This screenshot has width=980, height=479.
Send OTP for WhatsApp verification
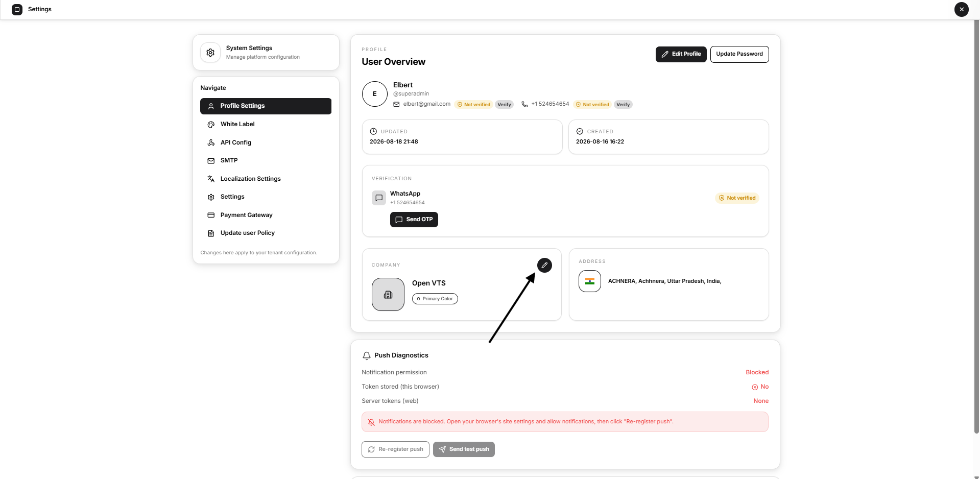click(x=414, y=220)
